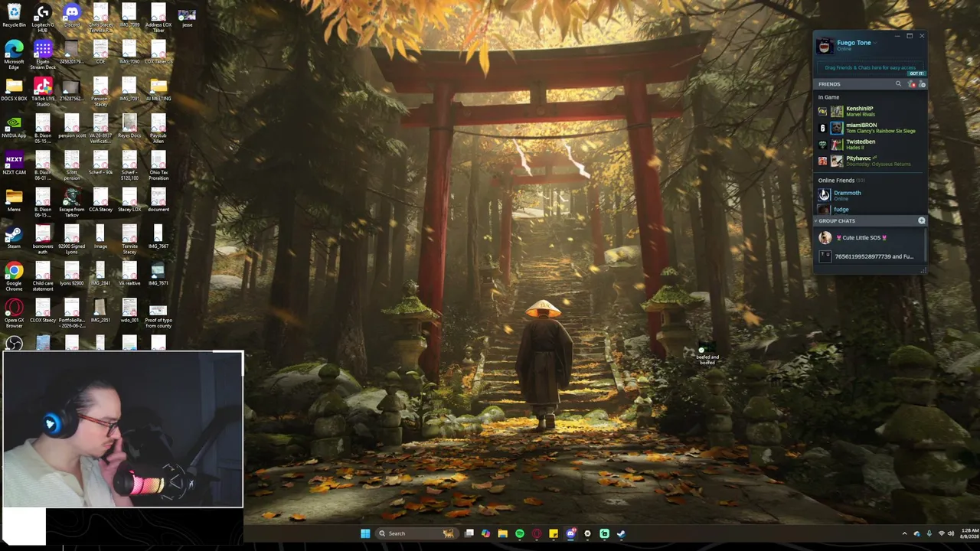The image size is (980, 551).
Task: Select the Payslub Allen file
Action: 158,129
